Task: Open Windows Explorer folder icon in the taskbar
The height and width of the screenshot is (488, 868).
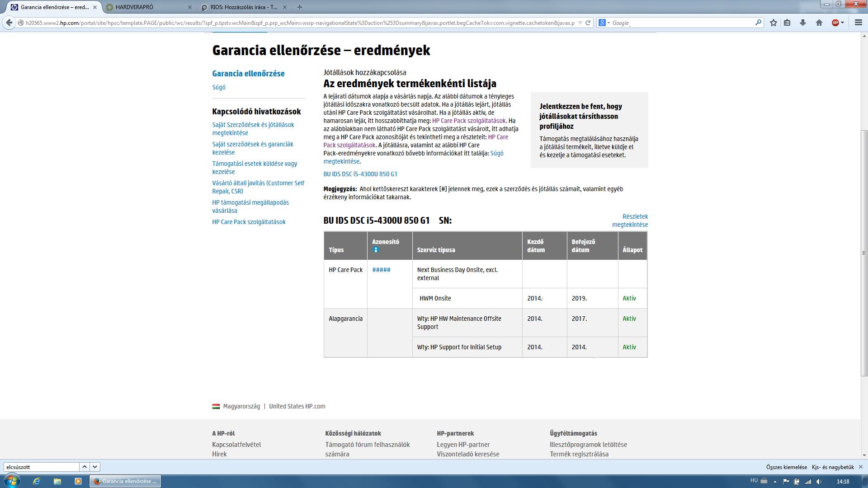Action: coord(57,481)
